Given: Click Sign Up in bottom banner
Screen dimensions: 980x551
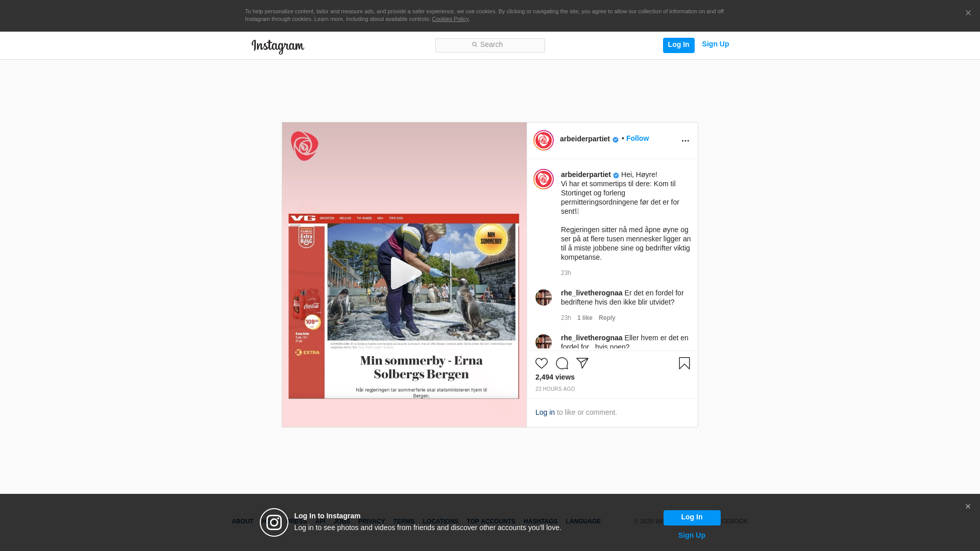Looking at the screenshot, I should (x=692, y=535).
